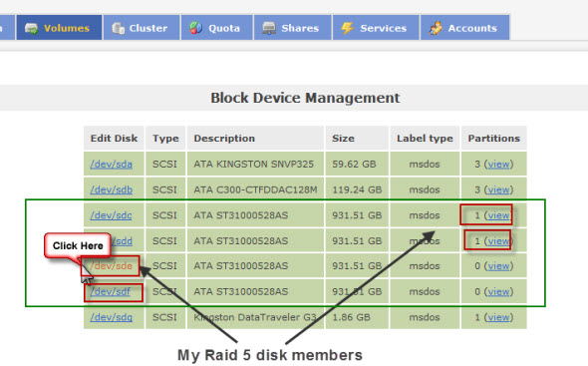588x366 pixels.
Task: Click the 119.24 GB size cell
Action: [x=357, y=189]
